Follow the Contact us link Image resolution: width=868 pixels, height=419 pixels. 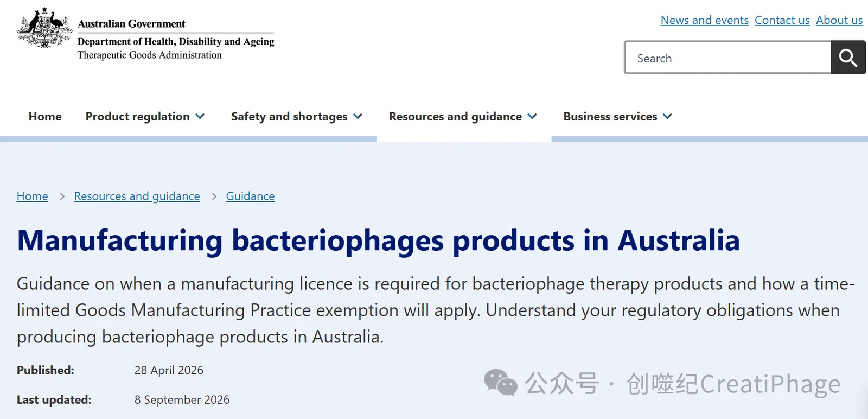point(782,20)
